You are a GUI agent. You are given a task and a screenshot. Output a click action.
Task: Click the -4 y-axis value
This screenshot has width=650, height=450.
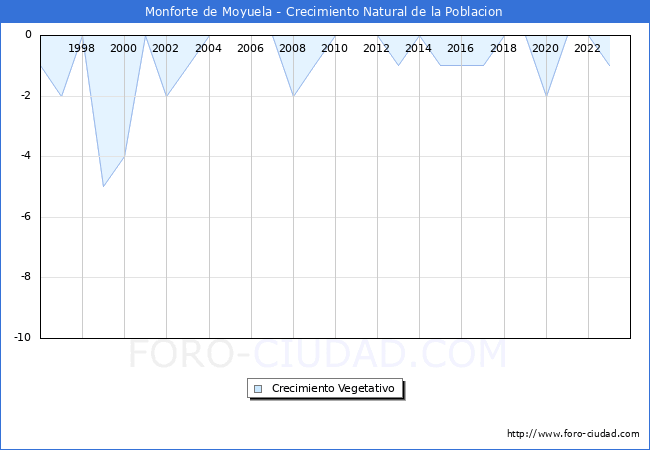tap(26, 156)
